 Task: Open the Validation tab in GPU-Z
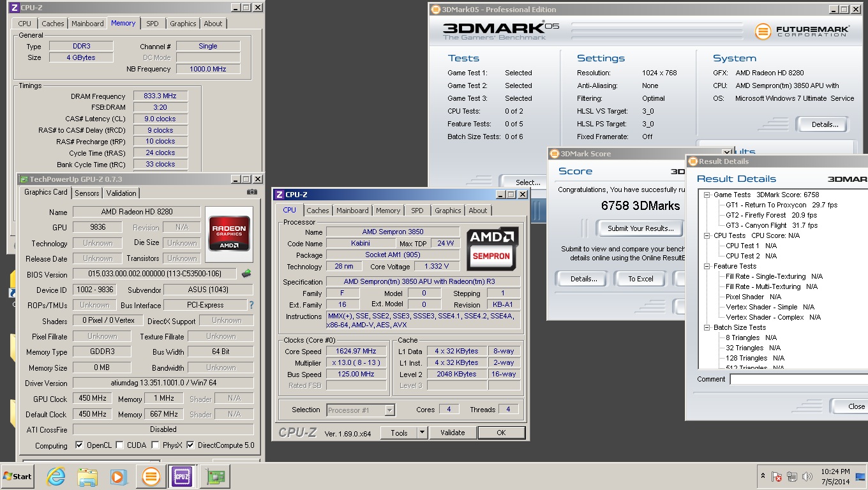pos(121,193)
